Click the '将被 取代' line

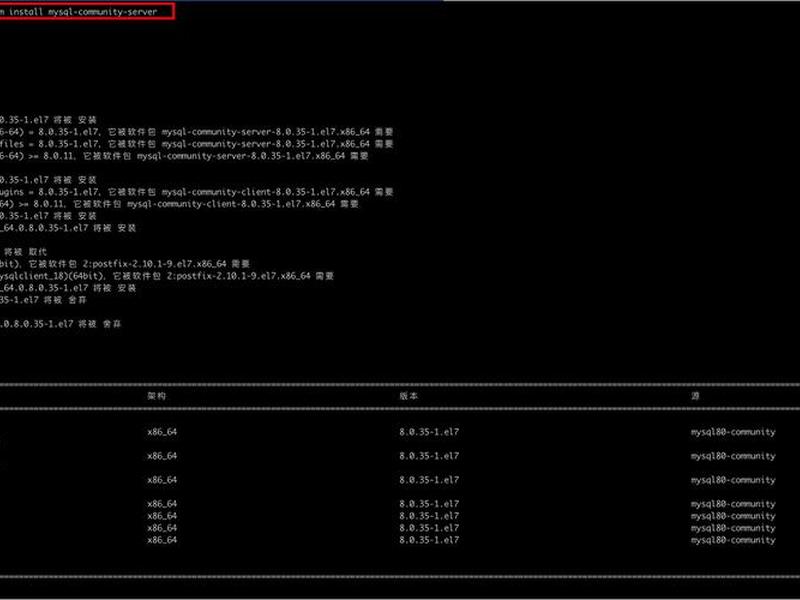(x=25, y=252)
